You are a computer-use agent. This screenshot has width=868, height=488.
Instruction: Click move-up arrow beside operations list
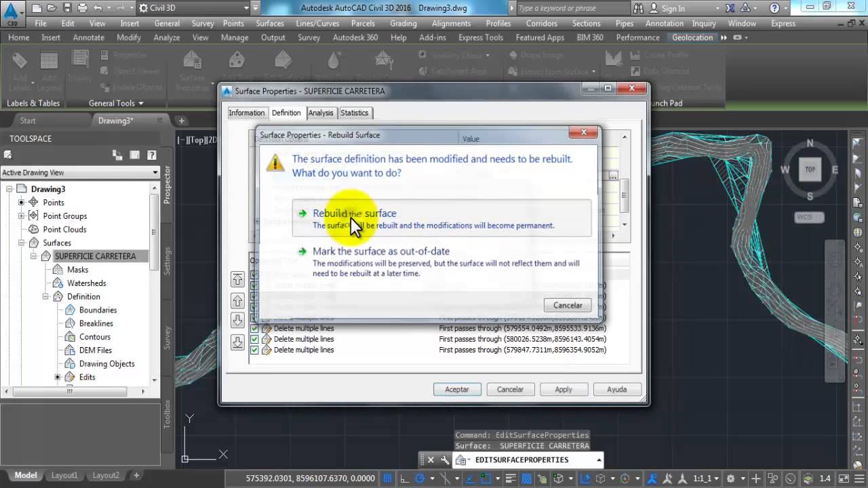237,300
